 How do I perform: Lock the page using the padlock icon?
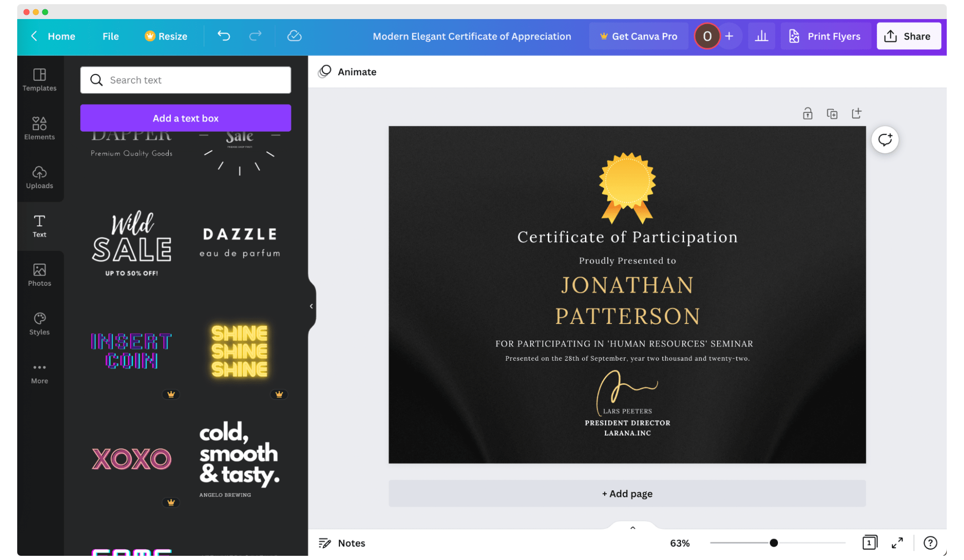(807, 113)
